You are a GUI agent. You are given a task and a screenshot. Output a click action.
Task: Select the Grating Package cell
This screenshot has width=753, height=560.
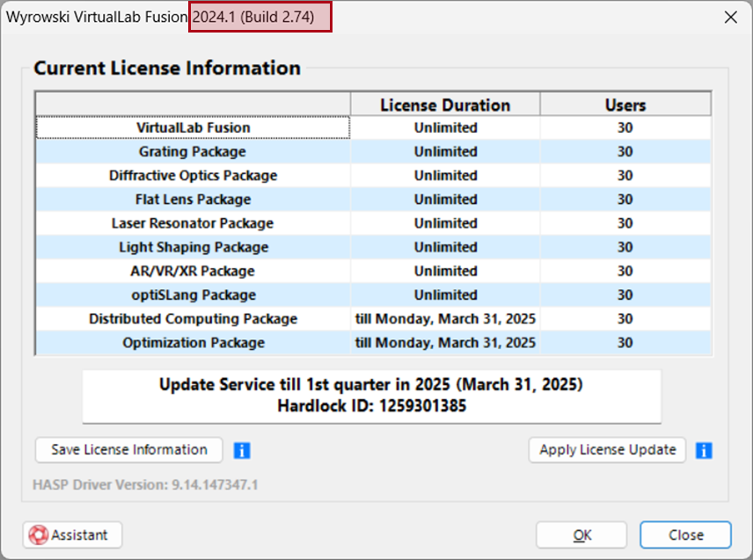pyautogui.click(x=193, y=151)
